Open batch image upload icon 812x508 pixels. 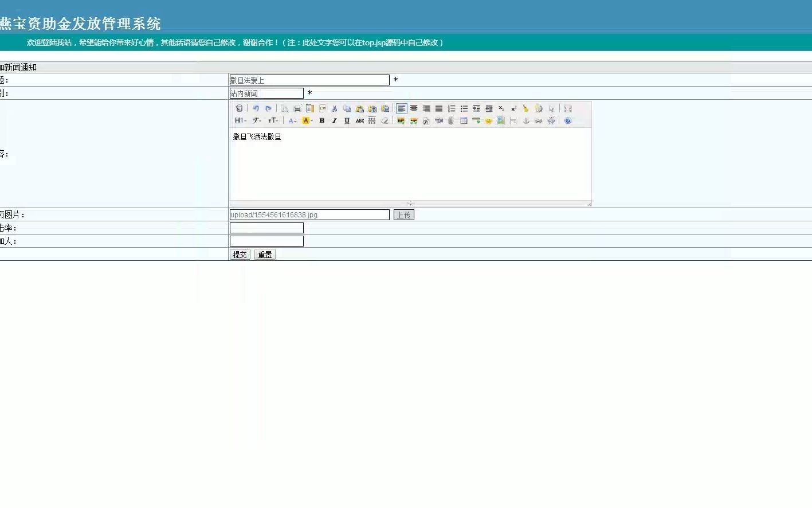(414, 120)
